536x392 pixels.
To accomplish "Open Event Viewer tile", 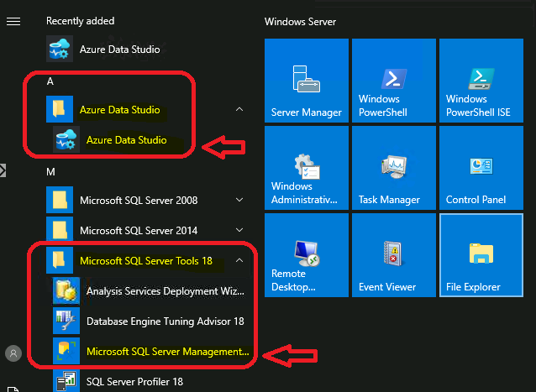I will pos(394,255).
